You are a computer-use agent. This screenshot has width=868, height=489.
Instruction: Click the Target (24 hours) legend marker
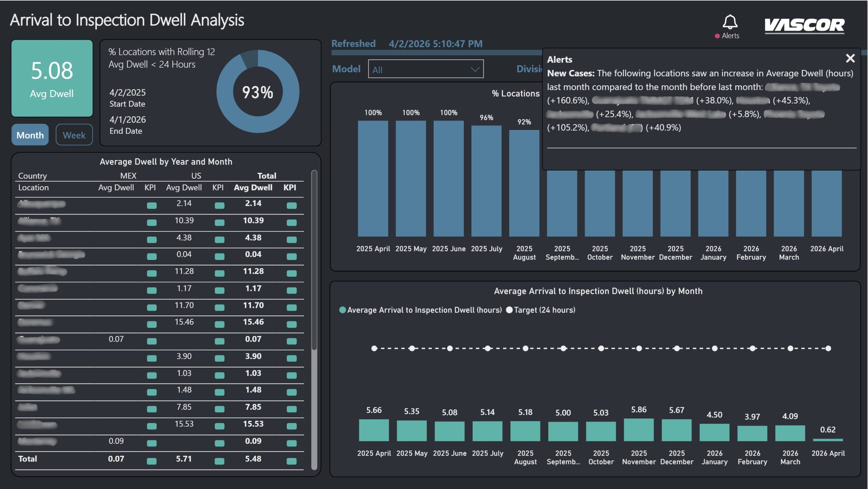tap(509, 310)
